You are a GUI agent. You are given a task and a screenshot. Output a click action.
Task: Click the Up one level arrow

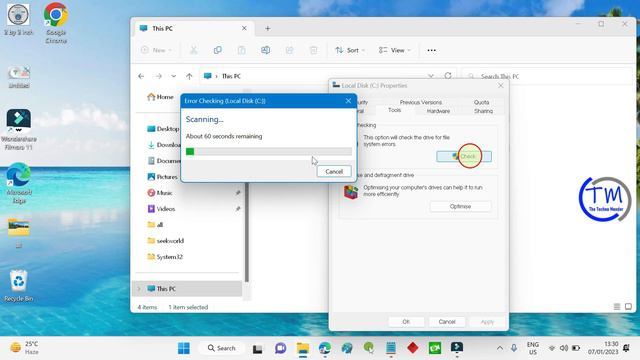(189, 76)
